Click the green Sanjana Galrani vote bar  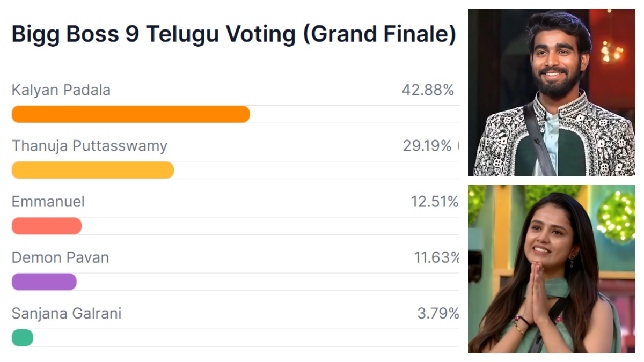pos(23,337)
